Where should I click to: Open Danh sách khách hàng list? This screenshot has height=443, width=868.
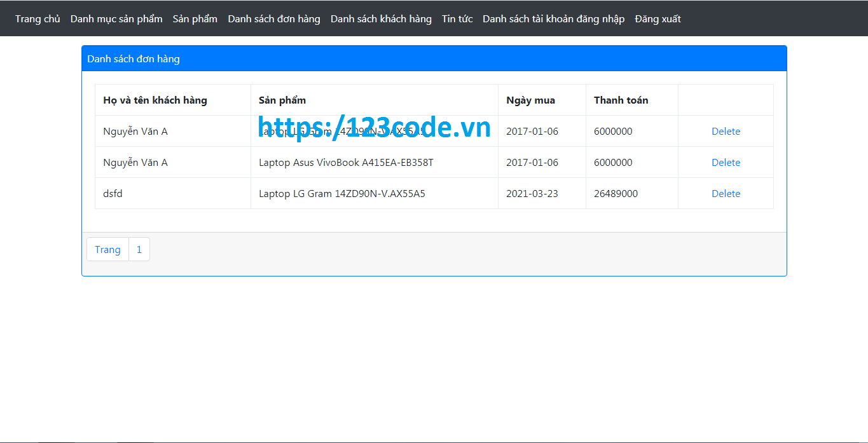tap(380, 18)
